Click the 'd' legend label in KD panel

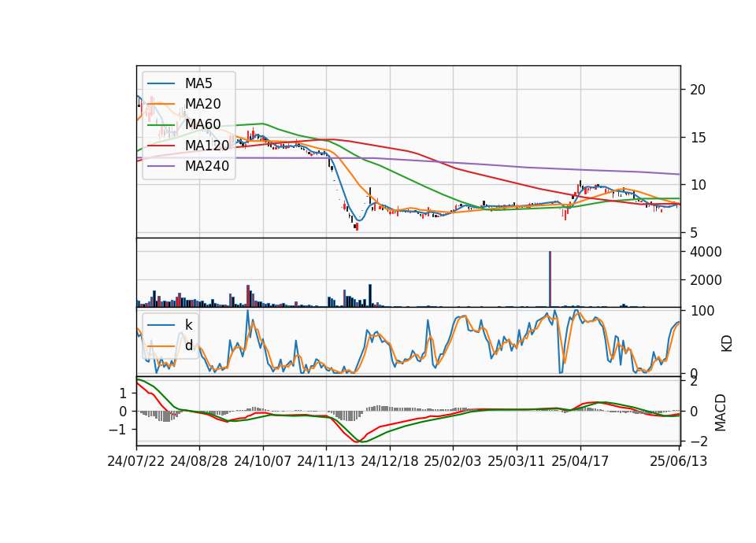(189, 345)
